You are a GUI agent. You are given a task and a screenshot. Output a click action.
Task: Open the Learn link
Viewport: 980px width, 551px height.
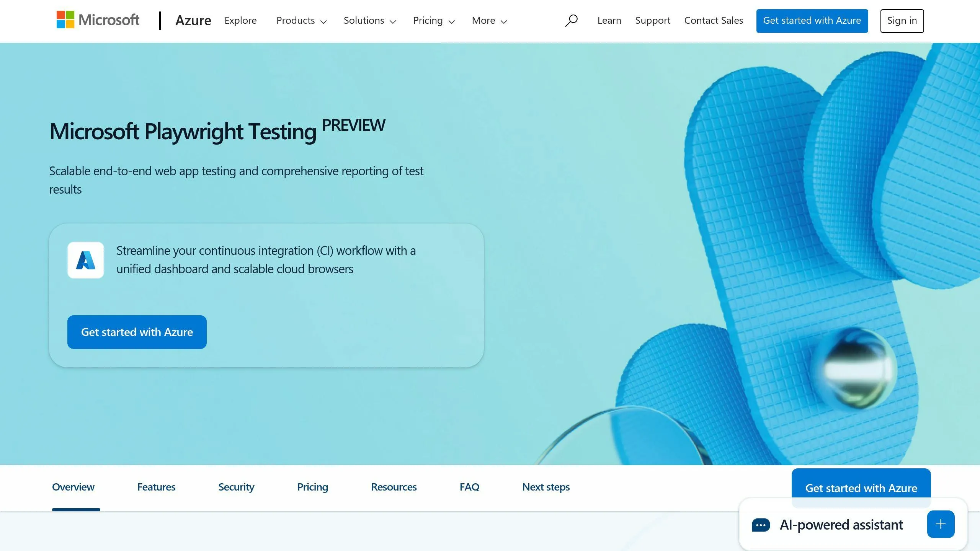[609, 20]
